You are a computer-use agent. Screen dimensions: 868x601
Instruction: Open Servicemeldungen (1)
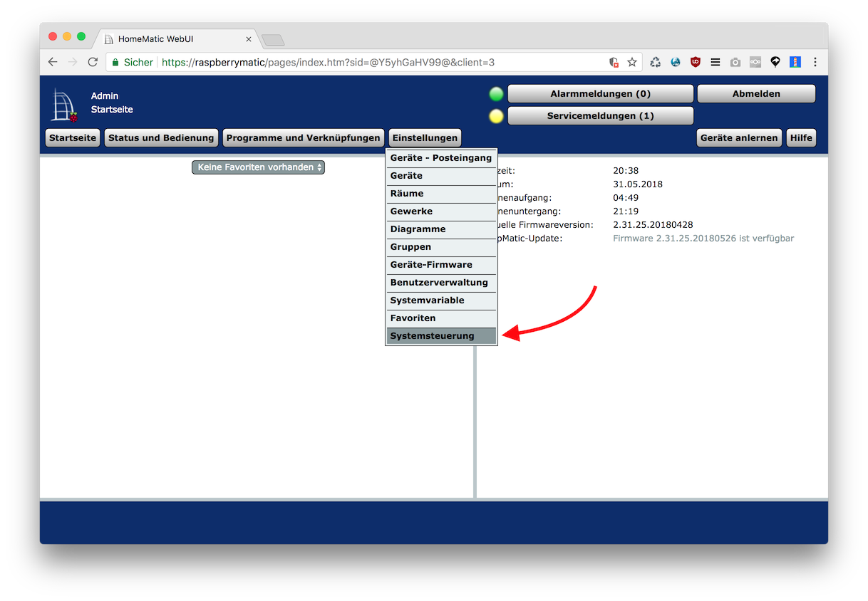coord(600,116)
